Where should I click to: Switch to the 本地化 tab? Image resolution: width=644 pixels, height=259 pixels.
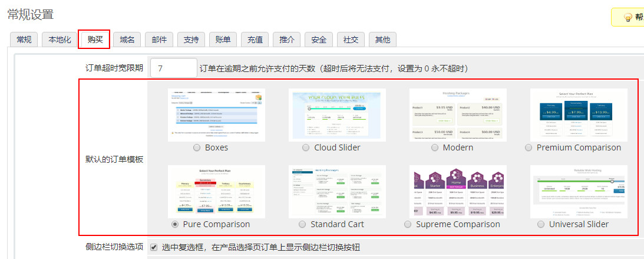(x=60, y=40)
